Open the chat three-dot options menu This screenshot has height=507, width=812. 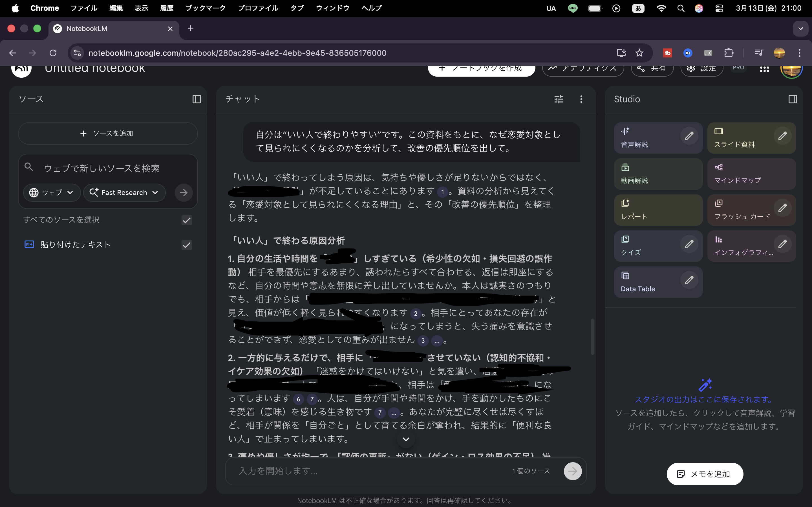[x=581, y=99]
